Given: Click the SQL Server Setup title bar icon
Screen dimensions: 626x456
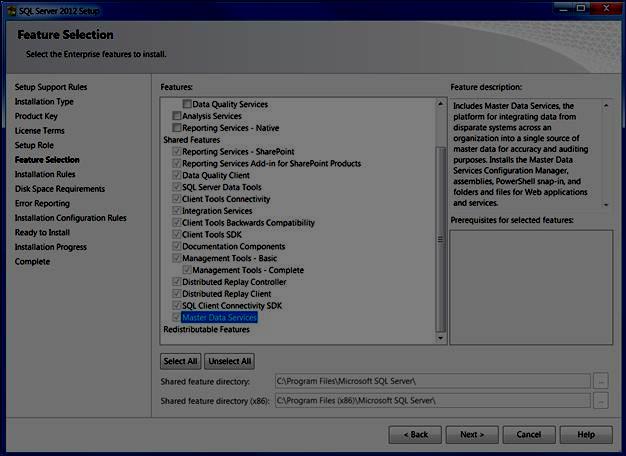Looking at the screenshot, I should pos(12,10).
